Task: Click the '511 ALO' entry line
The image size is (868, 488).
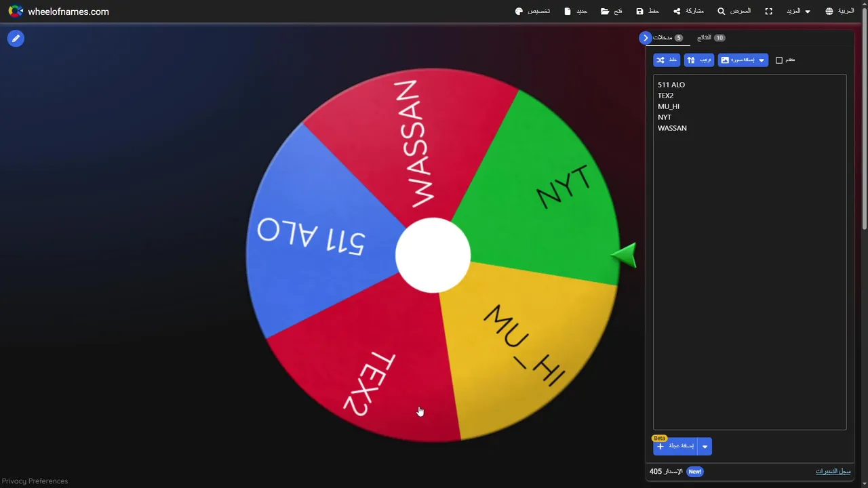Action: 671,85
